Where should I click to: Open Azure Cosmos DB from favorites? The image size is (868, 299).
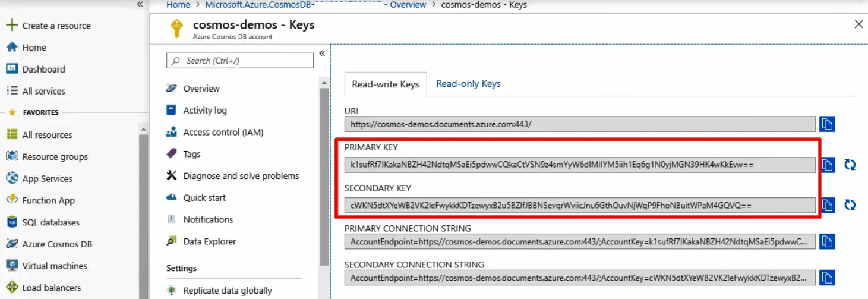click(56, 244)
